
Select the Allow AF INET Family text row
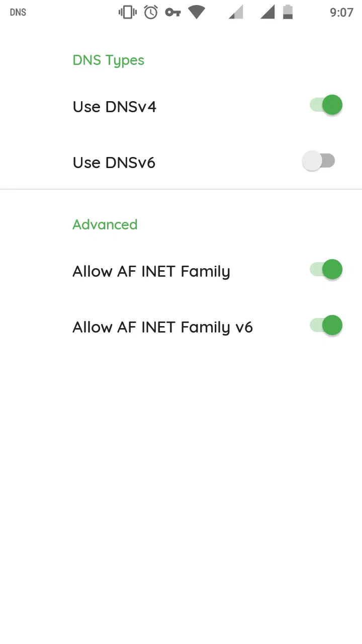(151, 272)
